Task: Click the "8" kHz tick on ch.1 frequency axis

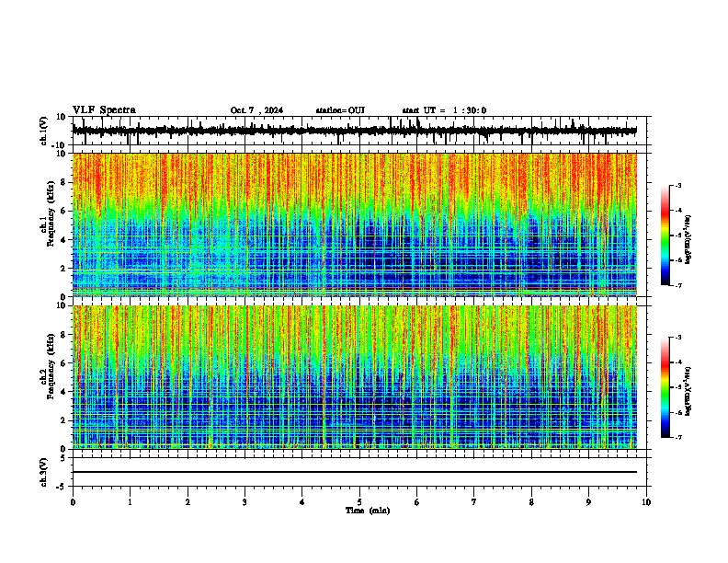Action: point(63,182)
